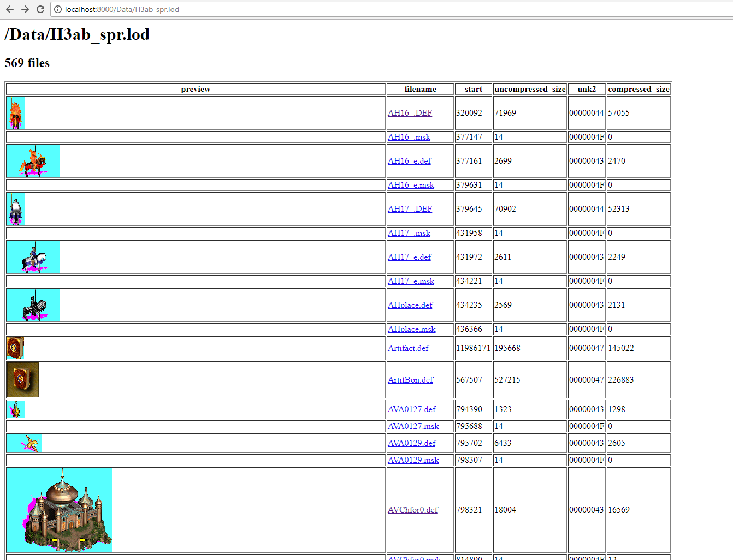Viewport: 733px width, 560px height.
Task: Click the AH16_e.def mounted hero preview
Action: [33, 161]
